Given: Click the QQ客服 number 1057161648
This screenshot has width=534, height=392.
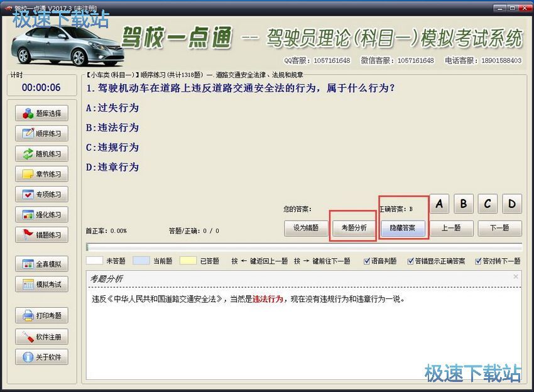Looking at the screenshot, I should click(x=332, y=61).
